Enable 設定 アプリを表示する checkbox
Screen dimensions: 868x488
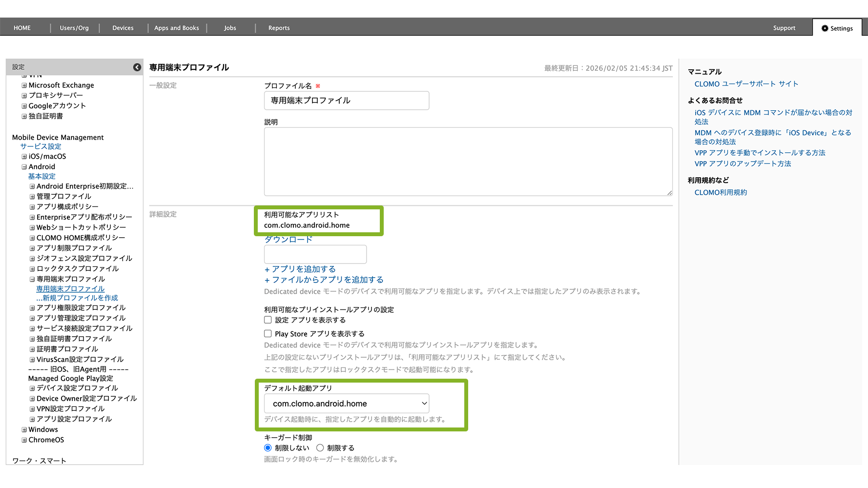click(x=268, y=320)
